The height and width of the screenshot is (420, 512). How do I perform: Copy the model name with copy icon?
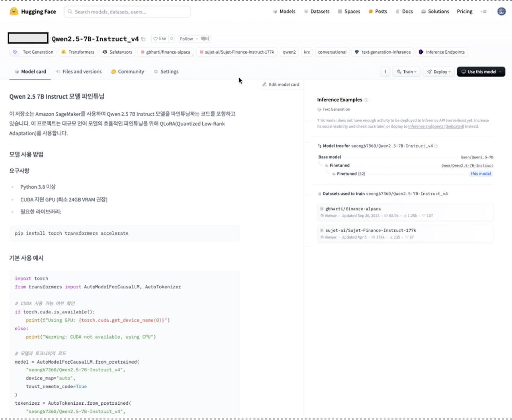(143, 39)
